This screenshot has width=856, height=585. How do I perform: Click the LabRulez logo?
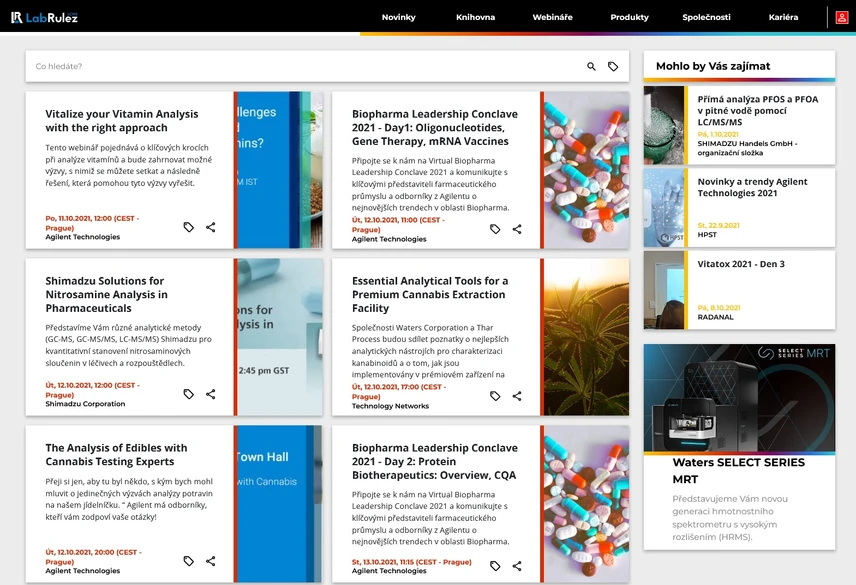[44, 17]
